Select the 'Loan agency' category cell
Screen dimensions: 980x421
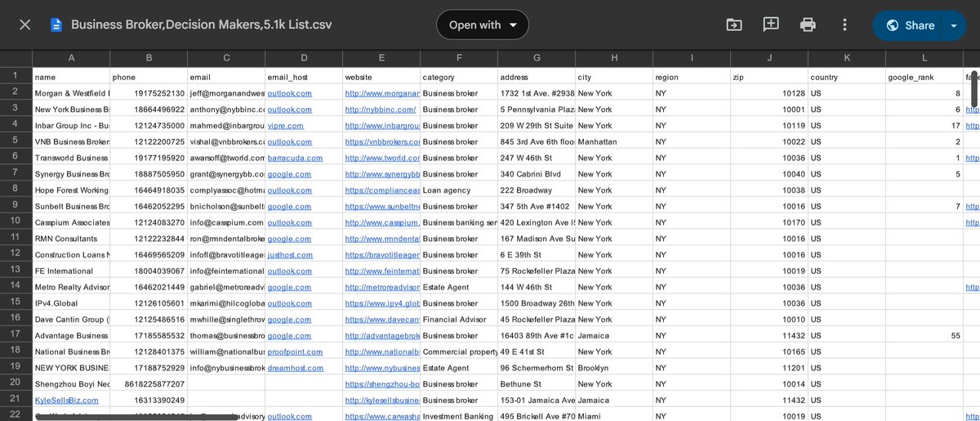[x=459, y=190]
